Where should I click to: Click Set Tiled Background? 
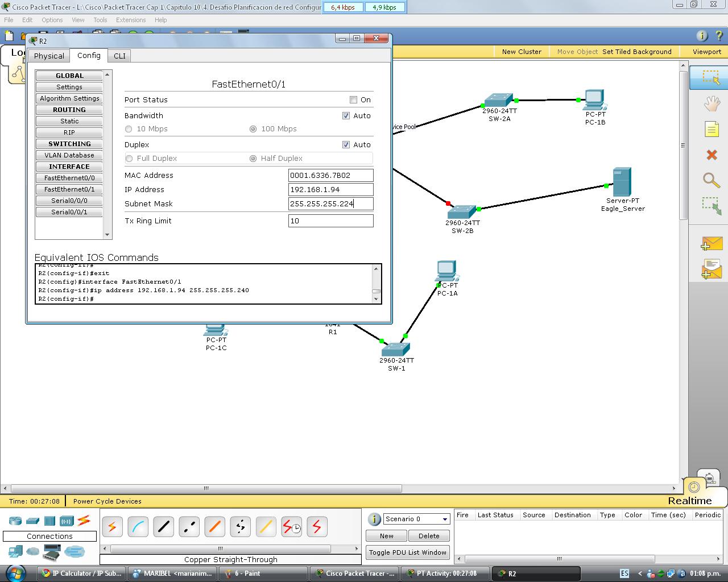[637, 52]
